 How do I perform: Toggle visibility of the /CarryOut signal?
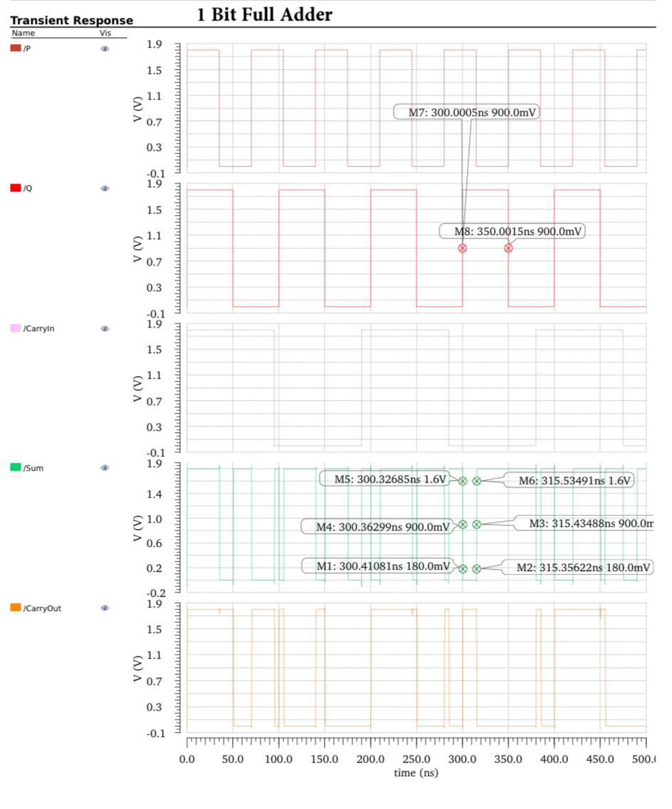104,607
